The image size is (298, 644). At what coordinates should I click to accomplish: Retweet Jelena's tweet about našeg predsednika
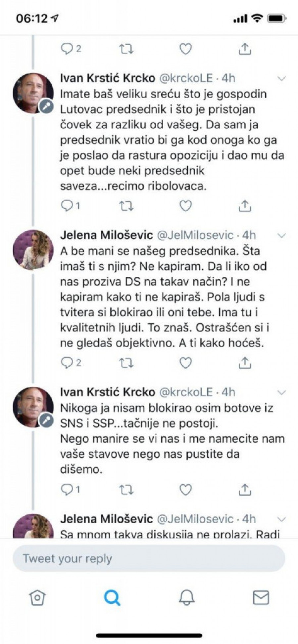point(126,363)
